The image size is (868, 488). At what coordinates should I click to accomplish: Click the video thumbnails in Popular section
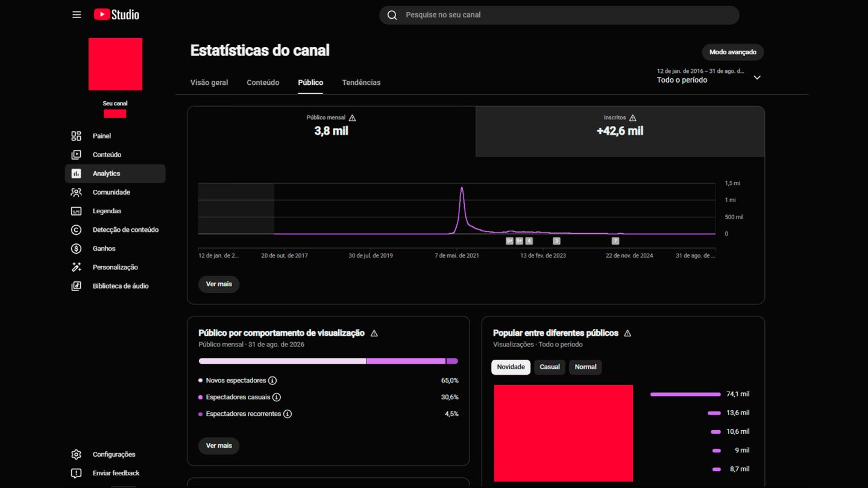coord(564,433)
